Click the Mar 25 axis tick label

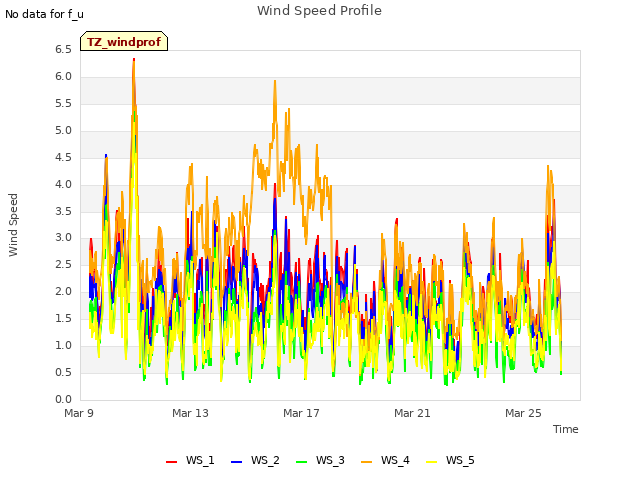(523, 413)
